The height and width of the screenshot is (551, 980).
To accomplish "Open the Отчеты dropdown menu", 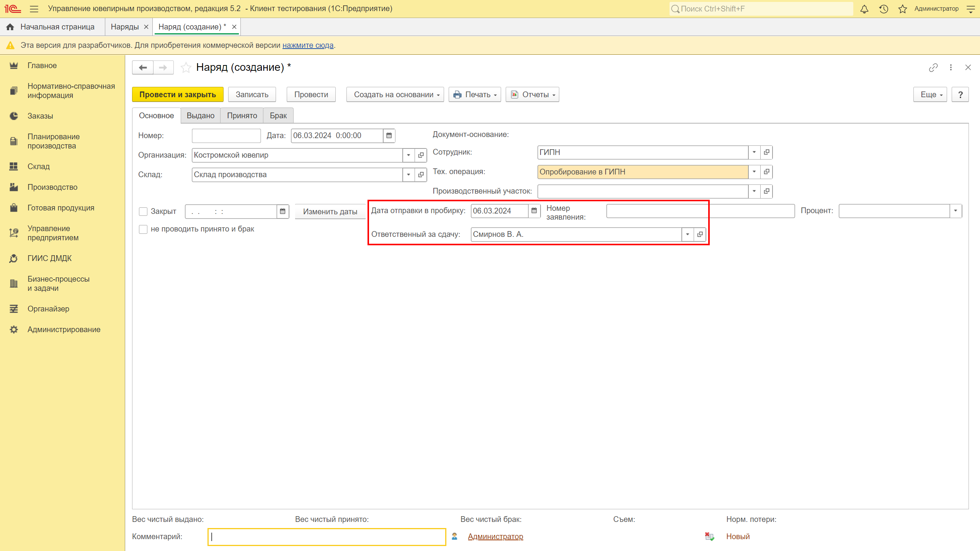I will pos(532,95).
